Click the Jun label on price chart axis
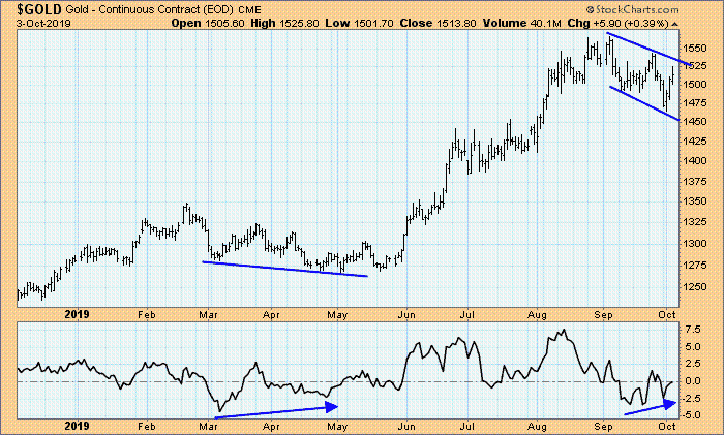Screen dimensions: 724x435 click(x=406, y=315)
